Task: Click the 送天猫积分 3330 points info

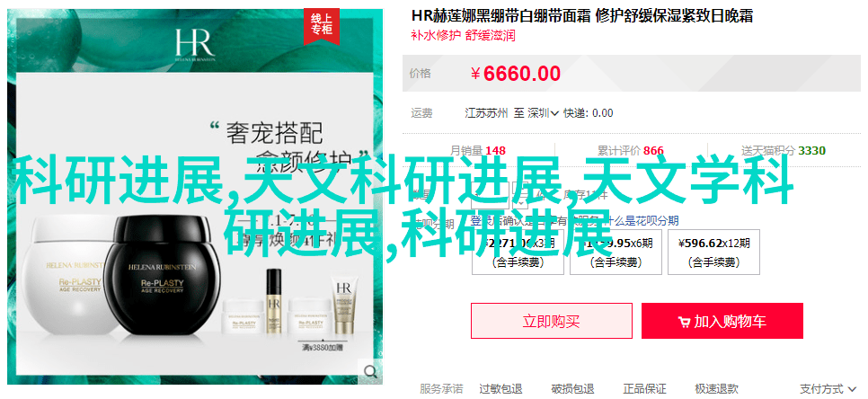Action: click(784, 151)
